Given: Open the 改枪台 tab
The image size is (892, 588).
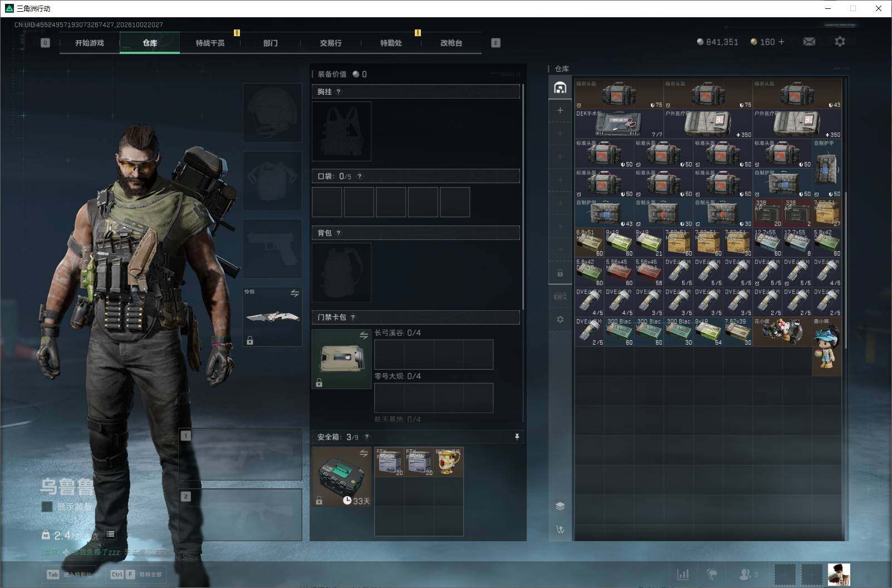Looking at the screenshot, I should (x=451, y=43).
